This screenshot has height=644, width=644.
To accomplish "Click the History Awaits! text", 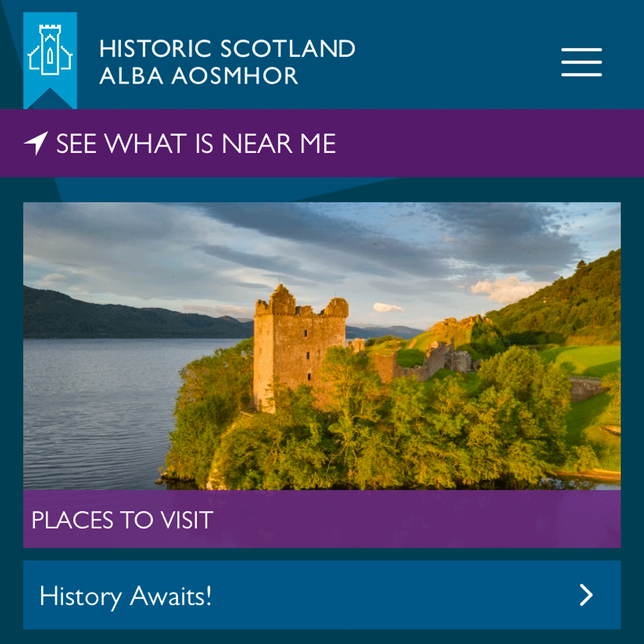I will tap(125, 596).
